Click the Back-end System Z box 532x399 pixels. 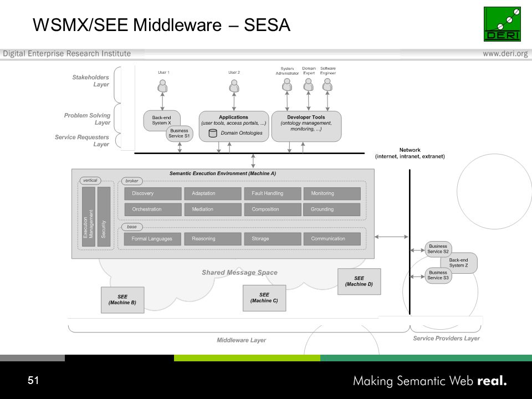pyautogui.click(x=460, y=263)
